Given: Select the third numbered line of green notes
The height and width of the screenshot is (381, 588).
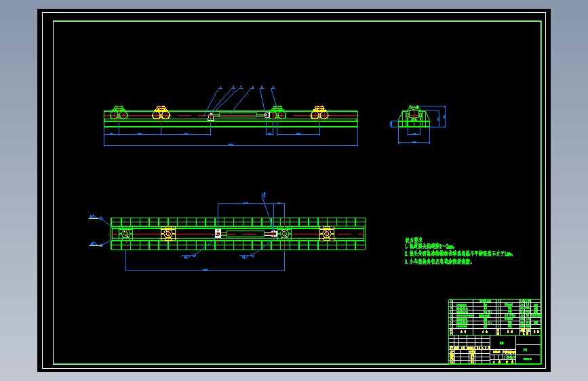Looking at the screenshot, I should pos(439,262).
